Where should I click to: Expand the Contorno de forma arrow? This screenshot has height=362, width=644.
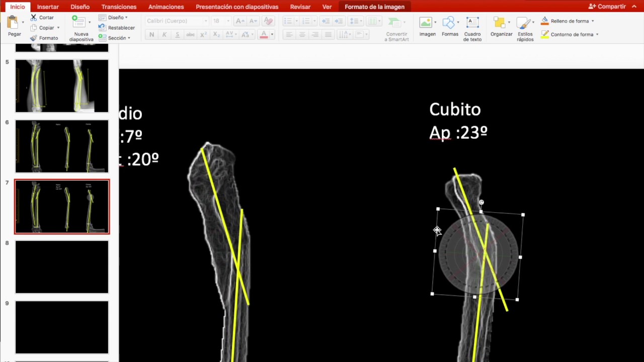pyautogui.click(x=597, y=34)
